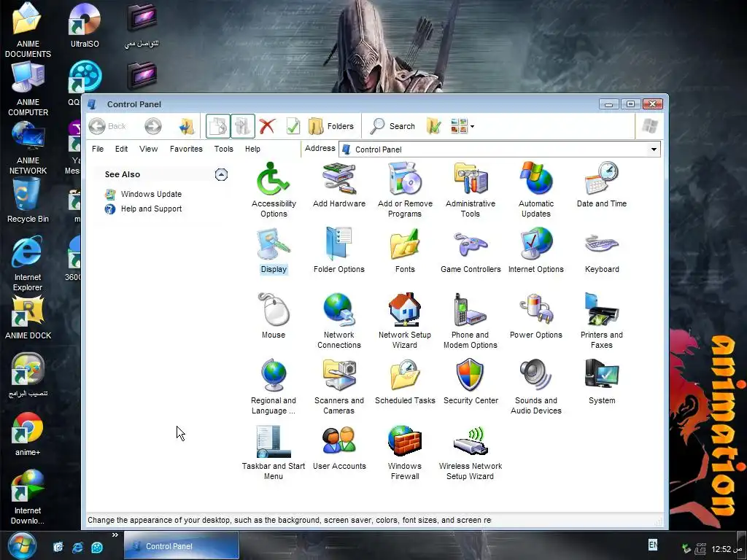Click the Forward navigation button

(153, 126)
